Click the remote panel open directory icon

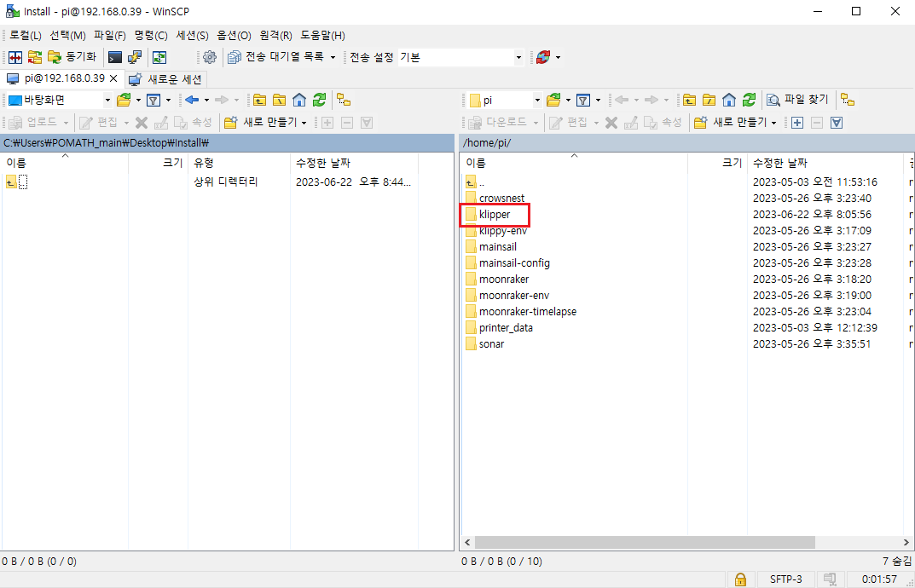coord(553,101)
